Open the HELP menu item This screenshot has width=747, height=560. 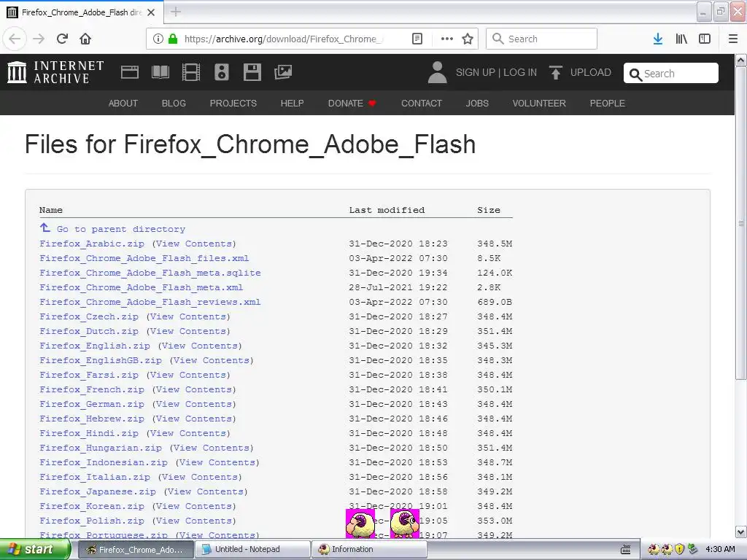click(x=292, y=104)
